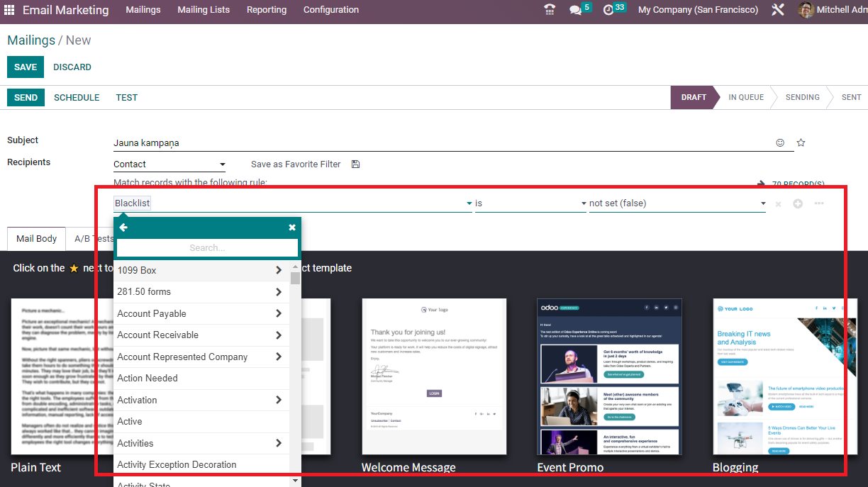
Task: Click the DRAFT status stage
Action: [x=694, y=98]
